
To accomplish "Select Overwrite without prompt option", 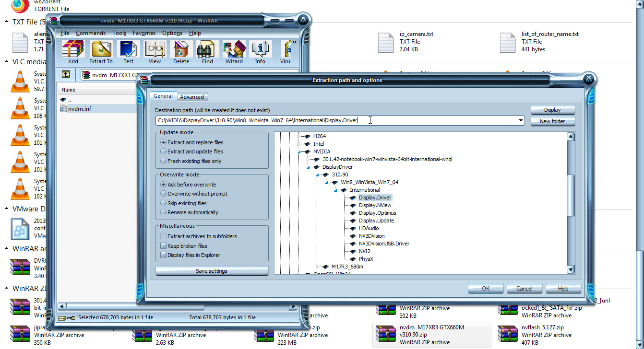I will pos(194,194).
